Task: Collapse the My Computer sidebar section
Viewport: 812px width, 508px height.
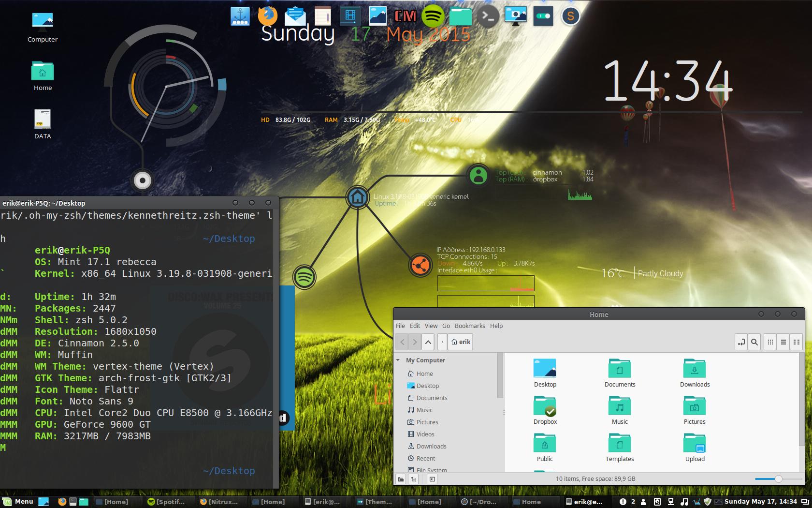Action: pyautogui.click(x=398, y=360)
